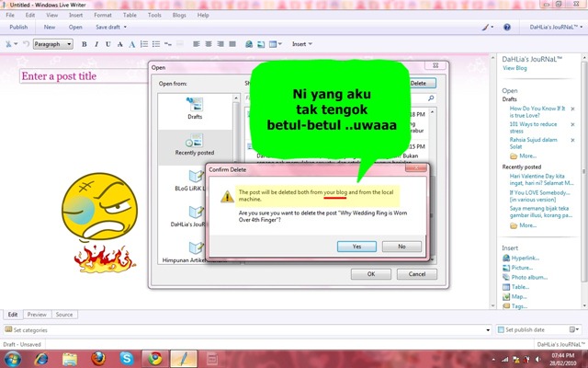Open Skype from the taskbar
588x368 pixels.
click(x=127, y=358)
